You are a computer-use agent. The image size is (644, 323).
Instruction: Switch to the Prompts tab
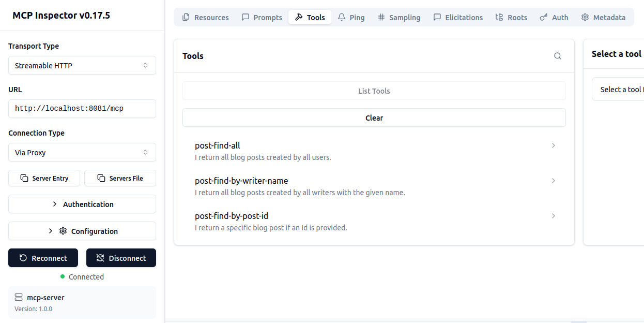tap(262, 18)
